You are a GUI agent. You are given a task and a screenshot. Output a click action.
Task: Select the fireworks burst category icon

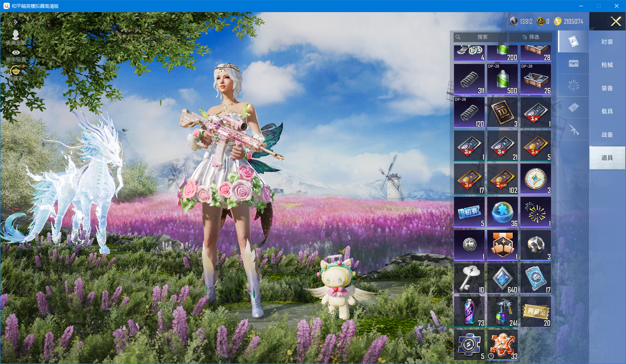(x=573, y=85)
